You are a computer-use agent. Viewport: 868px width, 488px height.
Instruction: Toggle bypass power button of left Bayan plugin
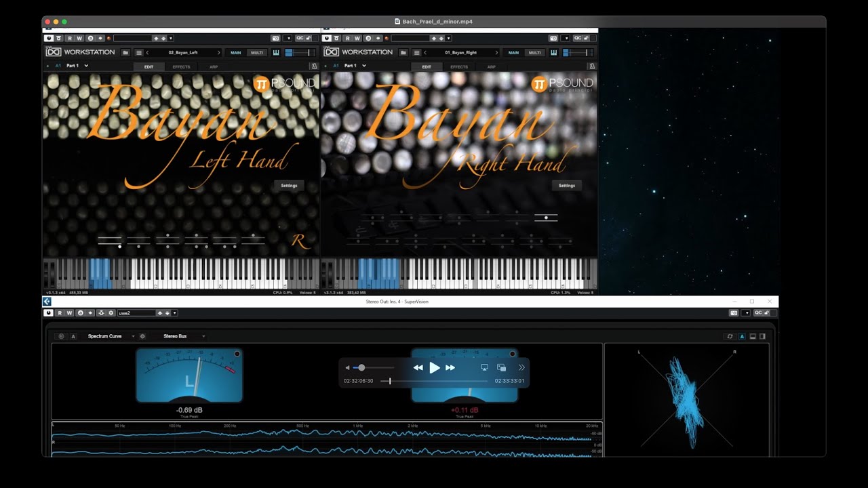48,39
